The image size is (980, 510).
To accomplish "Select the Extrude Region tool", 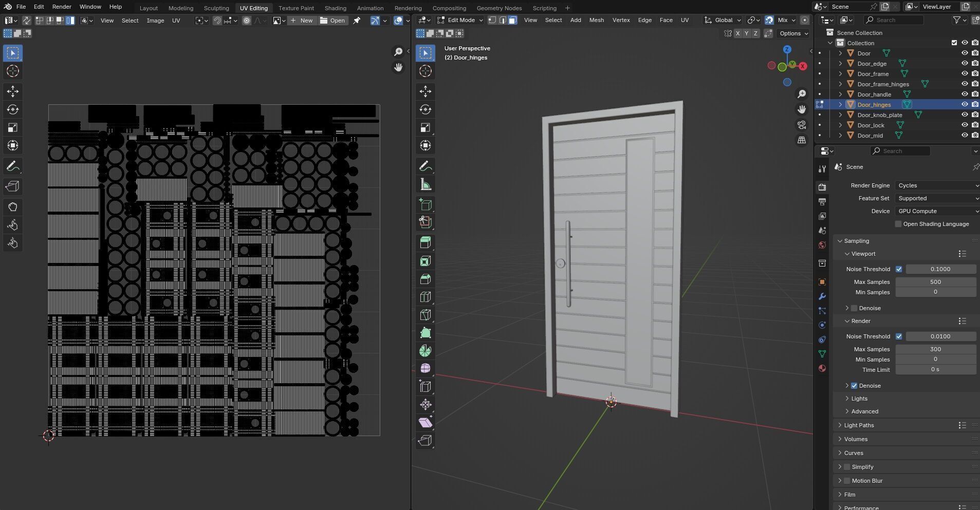I will 425,242.
